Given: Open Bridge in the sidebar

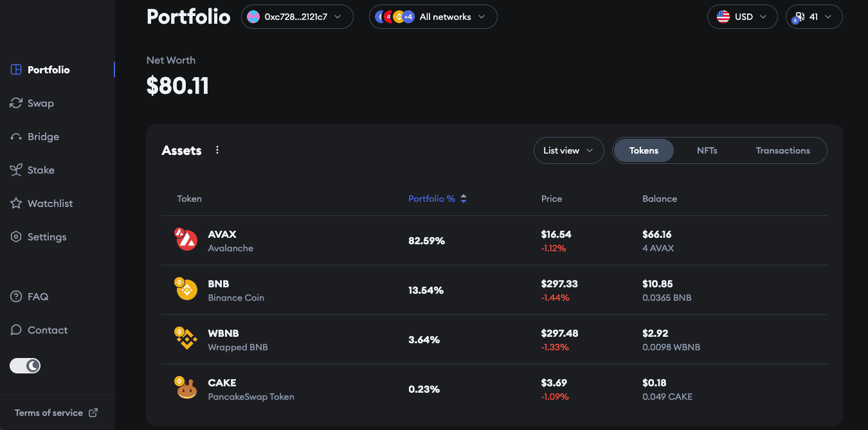Looking at the screenshot, I should coord(43,136).
